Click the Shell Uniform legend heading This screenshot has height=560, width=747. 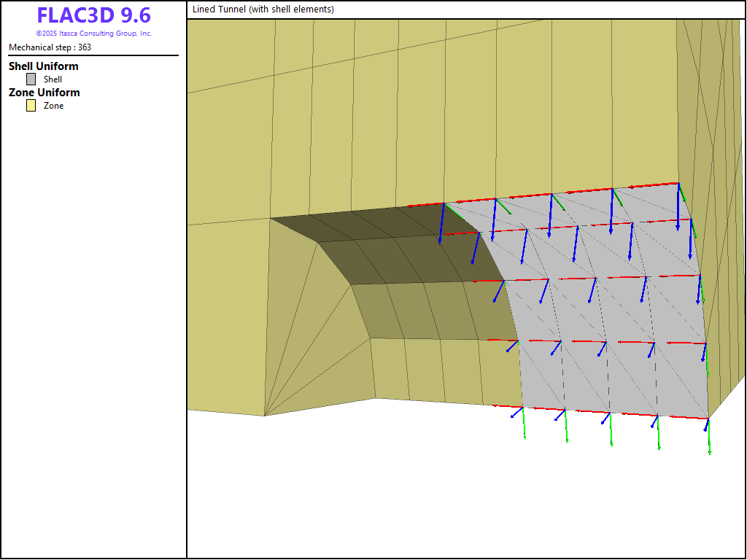pyautogui.click(x=44, y=66)
